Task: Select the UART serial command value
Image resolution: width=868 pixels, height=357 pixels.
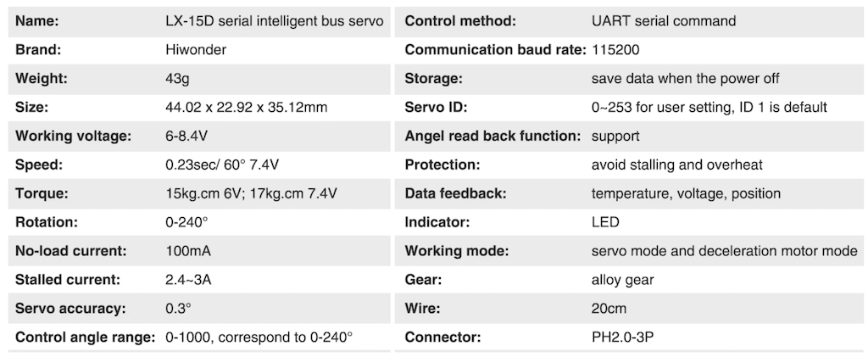Action: tap(664, 20)
